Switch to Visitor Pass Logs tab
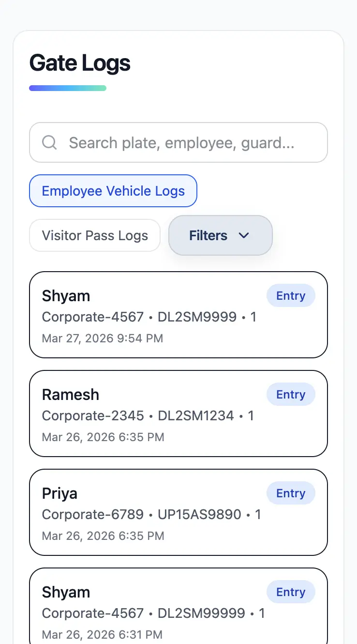 pos(95,235)
